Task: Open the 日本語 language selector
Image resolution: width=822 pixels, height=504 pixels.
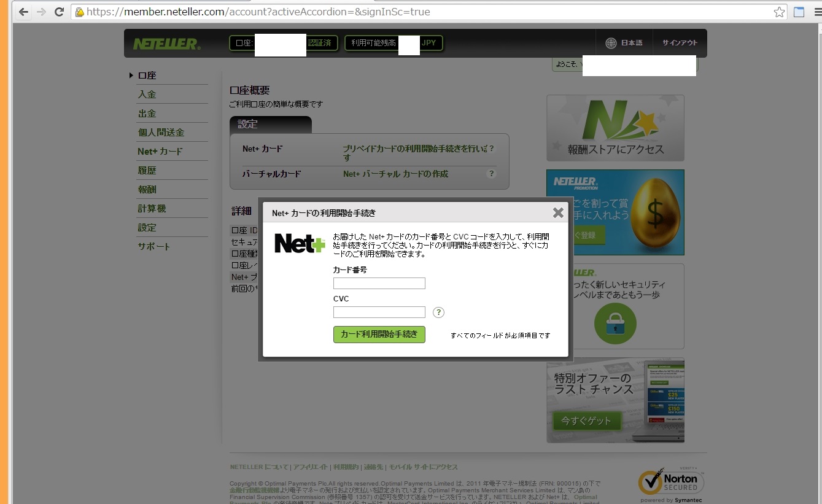Action: [632, 43]
